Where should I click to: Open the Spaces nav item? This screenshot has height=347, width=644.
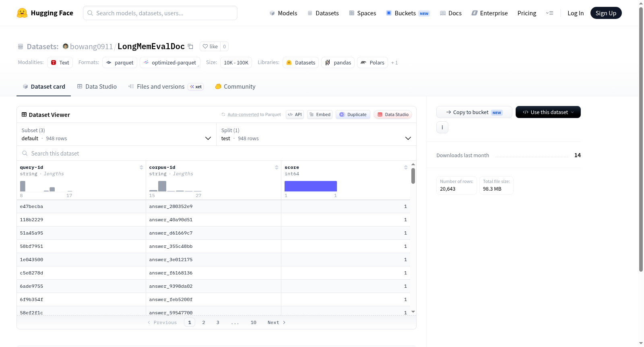[x=362, y=13]
